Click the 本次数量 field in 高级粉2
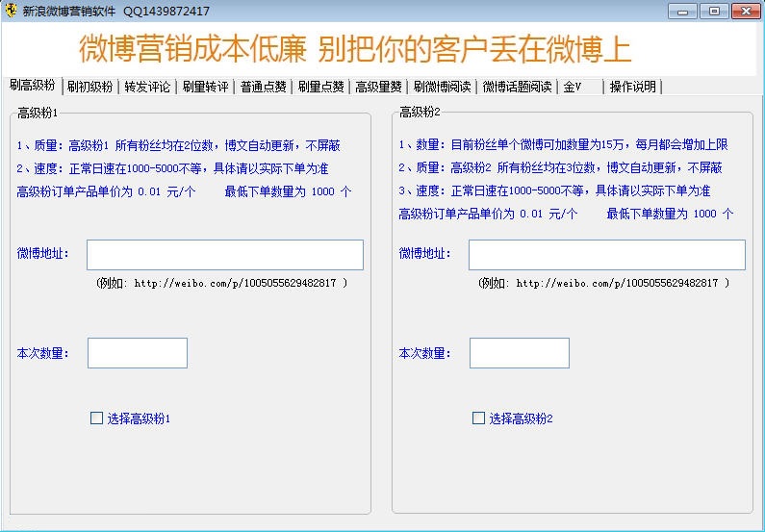Screen dimensions: 765x532 coord(520,353)
